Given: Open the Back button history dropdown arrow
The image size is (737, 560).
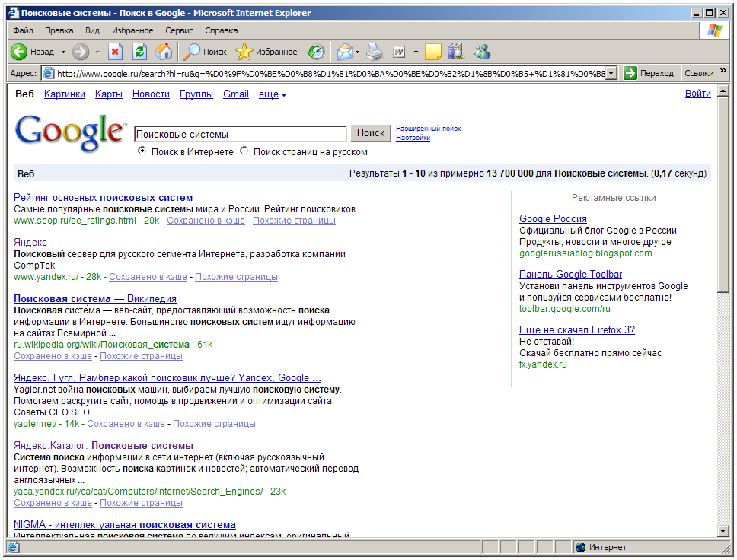Looking at the screenshot, I should click(63, 52).
